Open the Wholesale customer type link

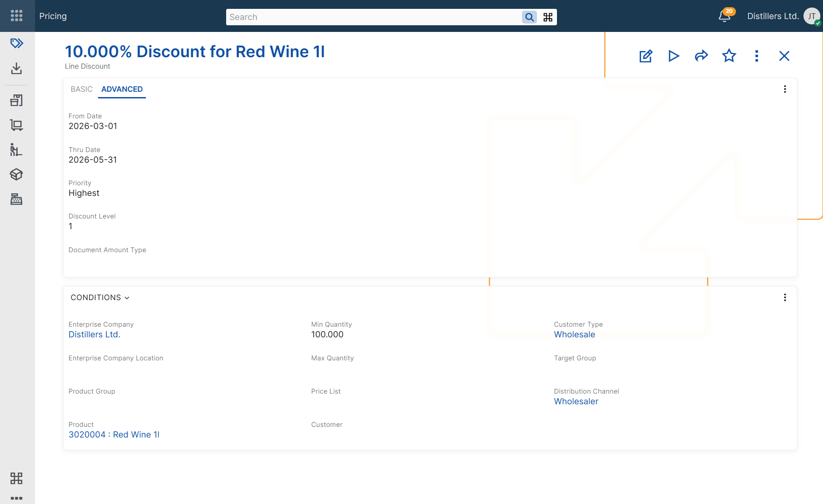point(575,335)
